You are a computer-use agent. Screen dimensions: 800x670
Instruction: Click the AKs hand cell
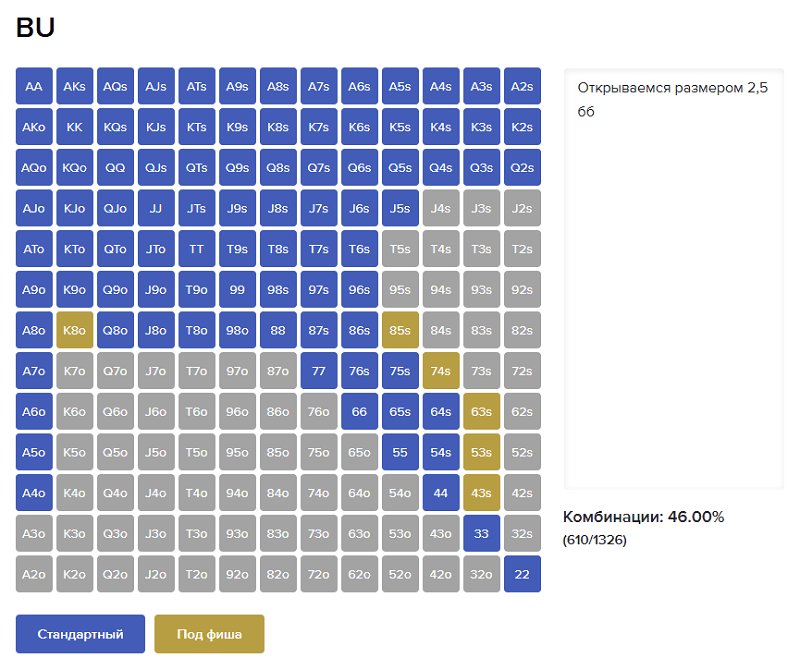point(75,87)
